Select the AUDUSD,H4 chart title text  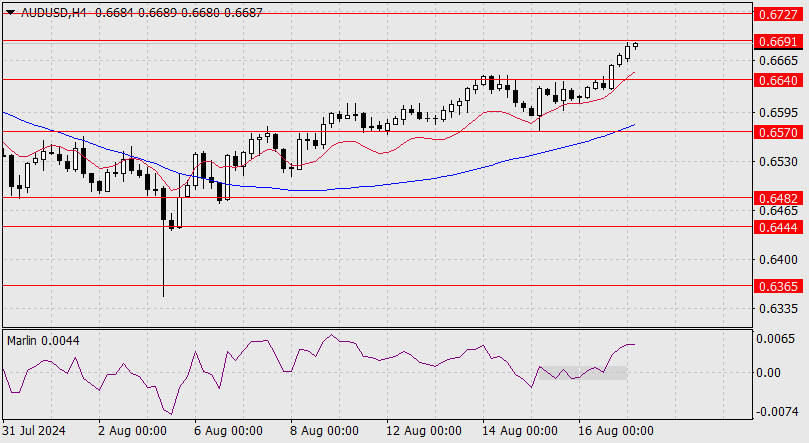tap(54, 12)
